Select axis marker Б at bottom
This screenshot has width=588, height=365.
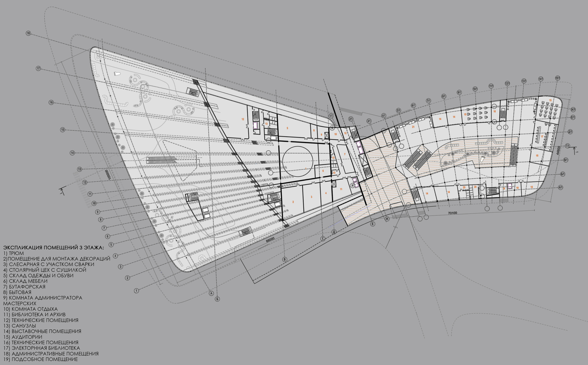tap(217, 299)
